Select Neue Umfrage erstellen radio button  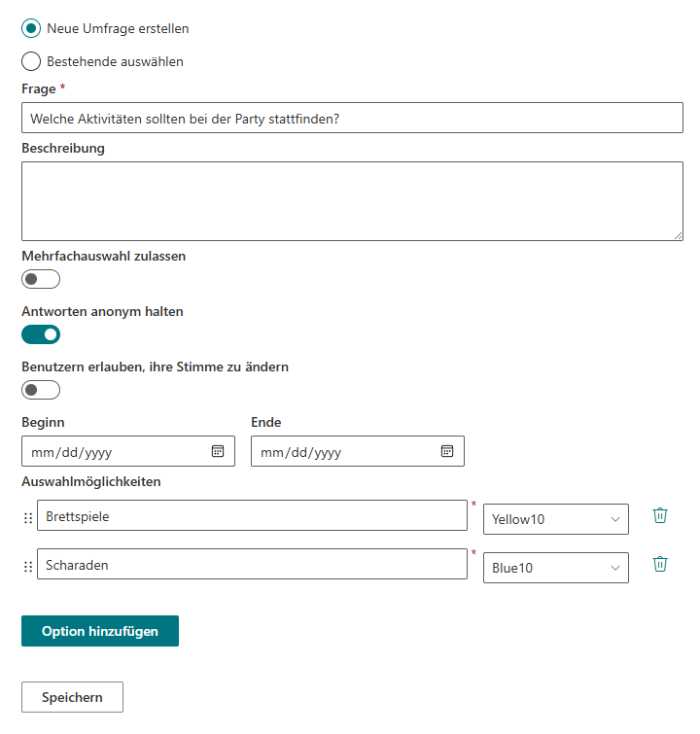point(31,28)
